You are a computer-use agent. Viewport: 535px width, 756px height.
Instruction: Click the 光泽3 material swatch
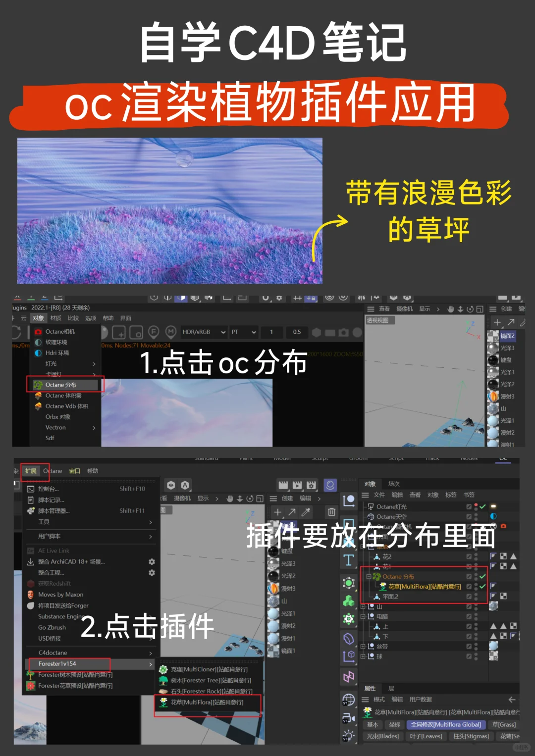click(x=493, y=348)
